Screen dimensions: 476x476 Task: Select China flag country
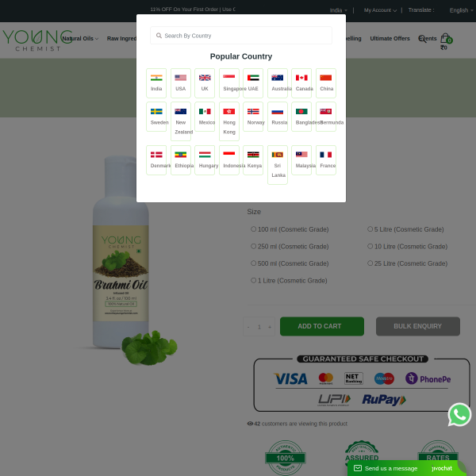326,83
